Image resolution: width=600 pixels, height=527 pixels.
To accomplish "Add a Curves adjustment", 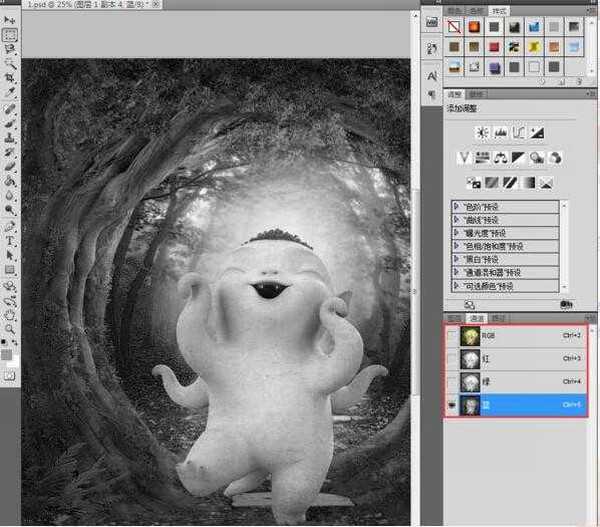I will [x=519, y=132].
